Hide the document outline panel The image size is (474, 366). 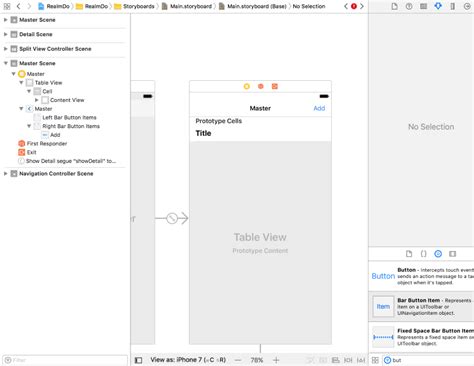click(138, 360)
